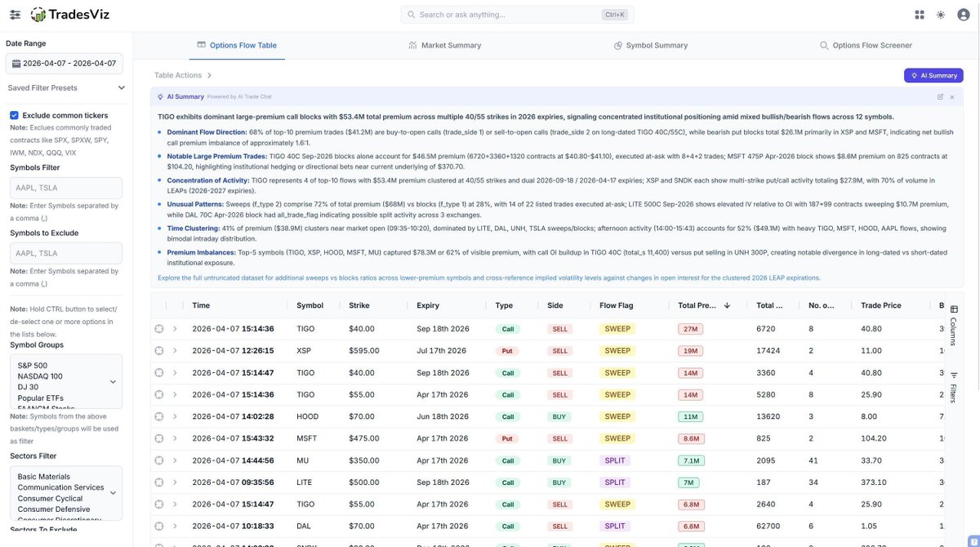Click the Symbols Filter input field
Image resolution: width=980 pixels, height=547 pixels.
point(66,187)
